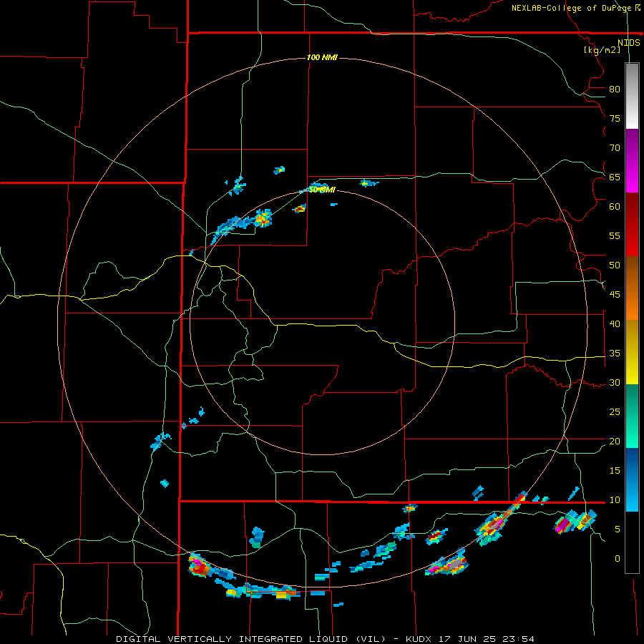Click the NIDS label
644x644 pixels.
[x=628, y=43]
